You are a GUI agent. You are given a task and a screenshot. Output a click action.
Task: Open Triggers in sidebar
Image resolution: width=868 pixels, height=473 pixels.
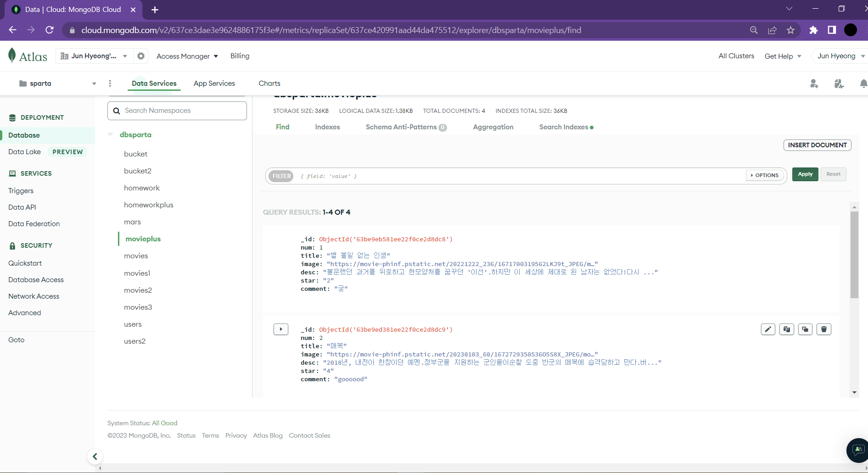click(x=21, y=191)
